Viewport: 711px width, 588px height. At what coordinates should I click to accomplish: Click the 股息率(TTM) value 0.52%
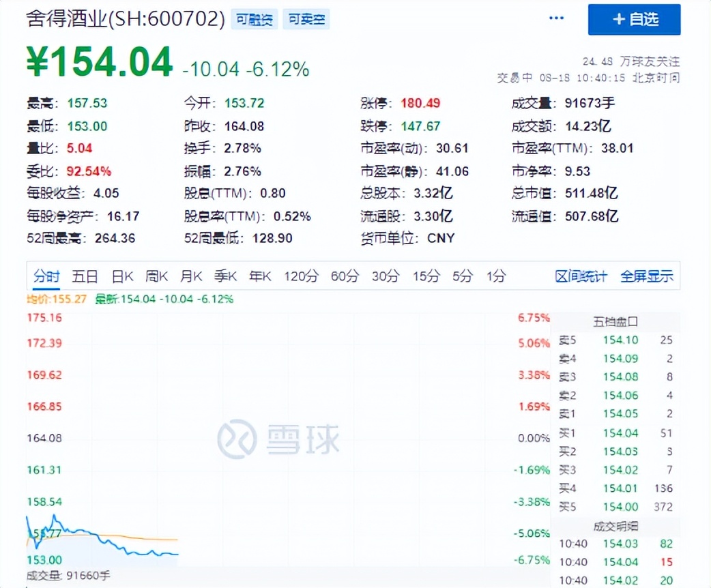click(292, 216)
